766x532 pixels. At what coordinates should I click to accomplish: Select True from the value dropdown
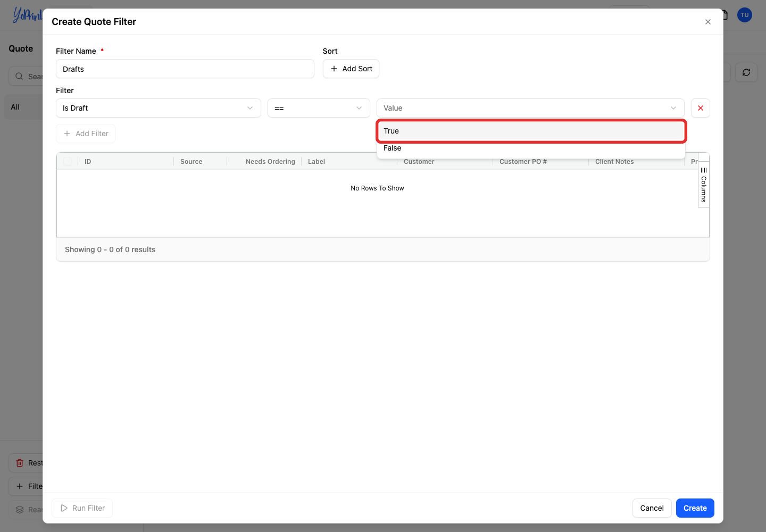531,131
